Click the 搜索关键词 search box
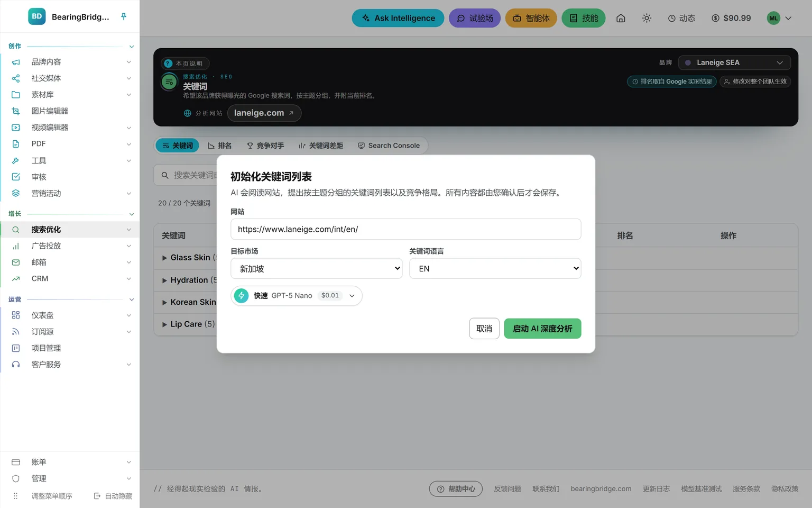 click(186, 175)
